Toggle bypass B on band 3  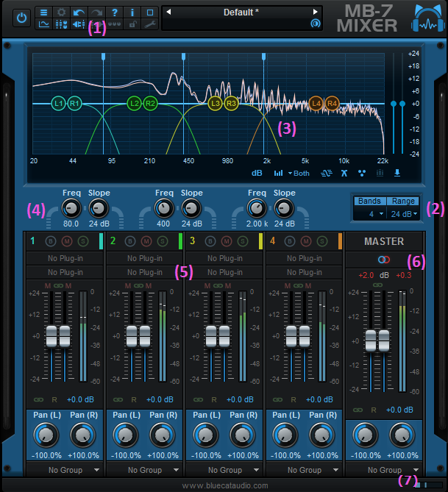tap(210, 241)
